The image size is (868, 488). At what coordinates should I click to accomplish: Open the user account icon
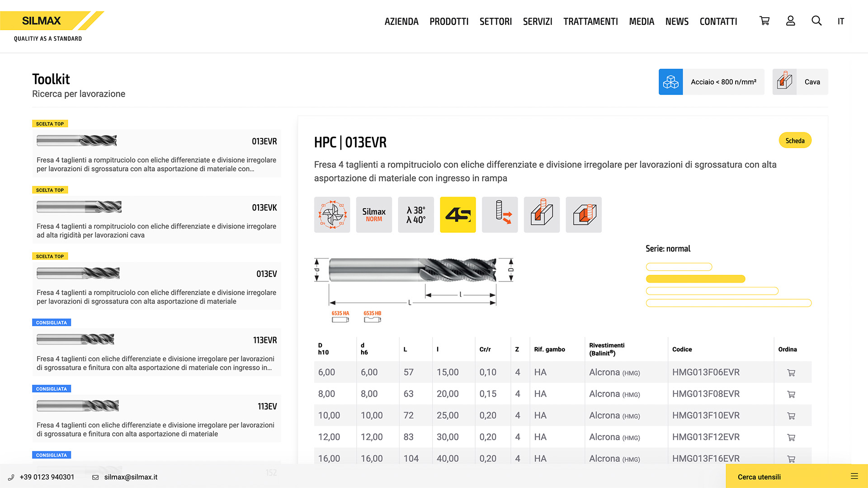790,21
